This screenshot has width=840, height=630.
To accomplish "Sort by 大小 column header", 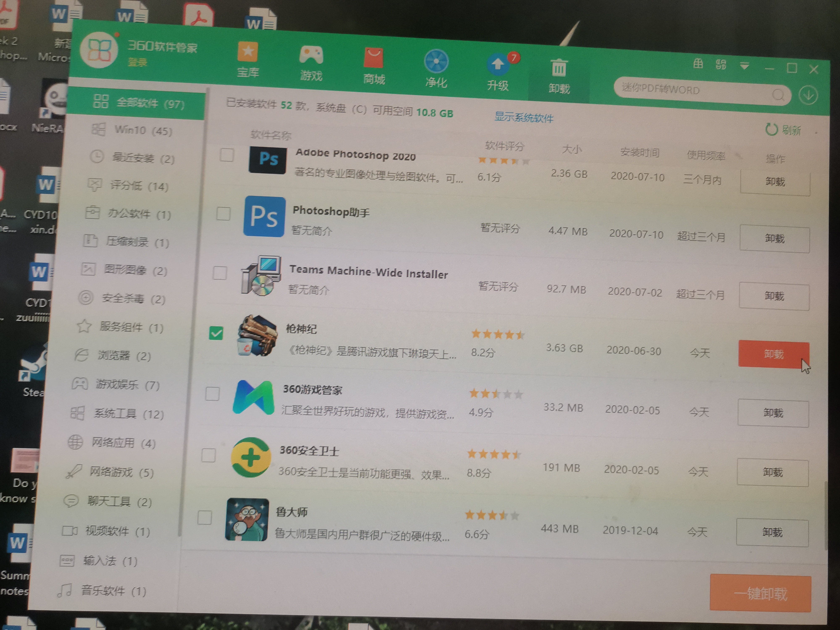I will coord(572,149).
